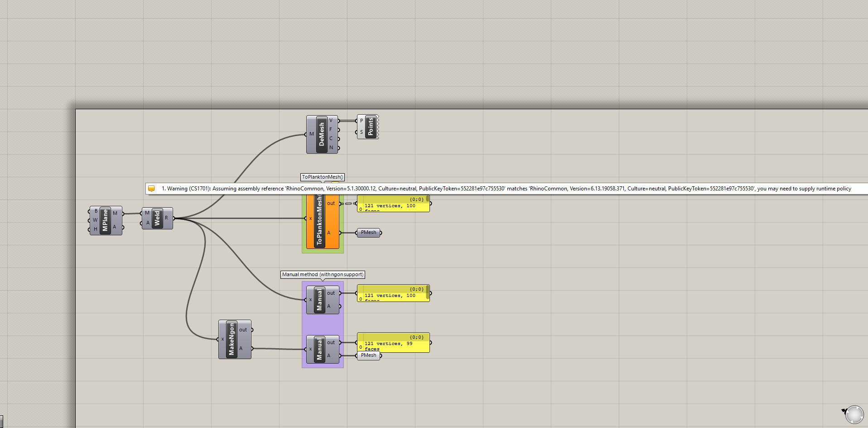
Task: Click the V output of DeMesh
Action: click(331, 121)
